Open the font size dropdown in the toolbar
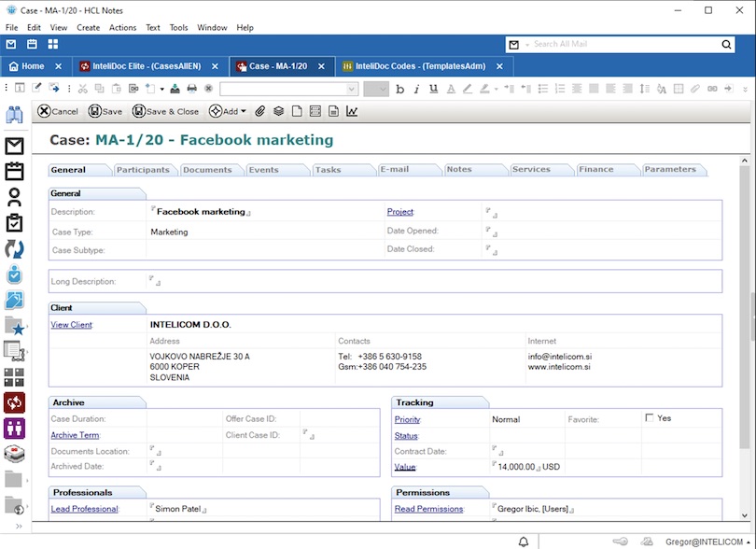 click(383, 89)
